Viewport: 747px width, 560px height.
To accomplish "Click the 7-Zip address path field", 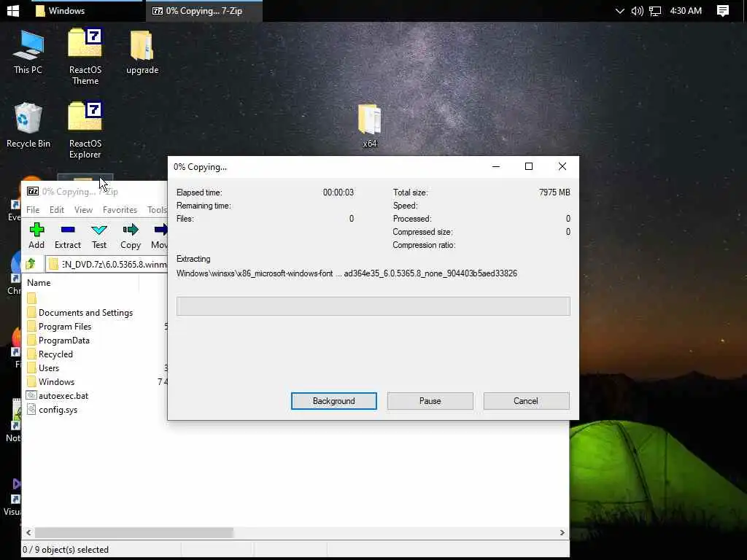I will [x=107, y=264].
